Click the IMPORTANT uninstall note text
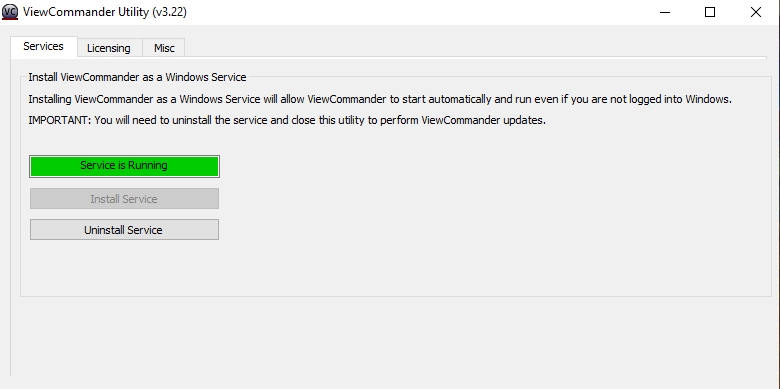The image size is (780, 389). pyautogui.click(x=287, y=121)
